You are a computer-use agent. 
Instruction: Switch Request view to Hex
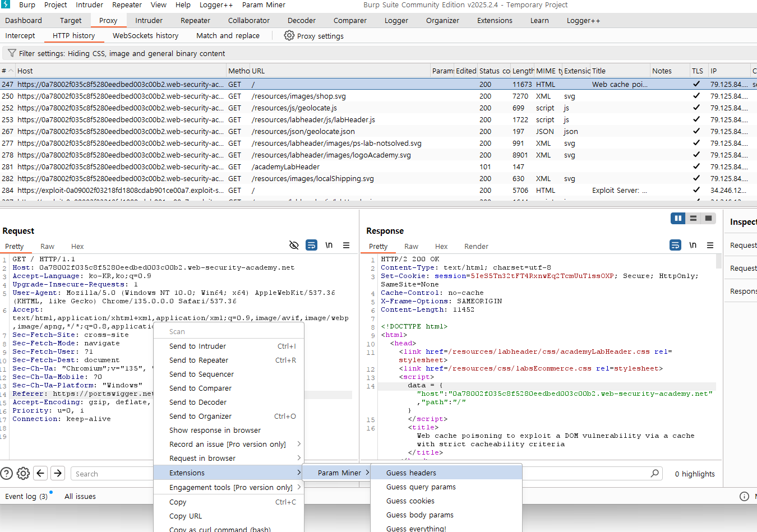tap(77, 246)
